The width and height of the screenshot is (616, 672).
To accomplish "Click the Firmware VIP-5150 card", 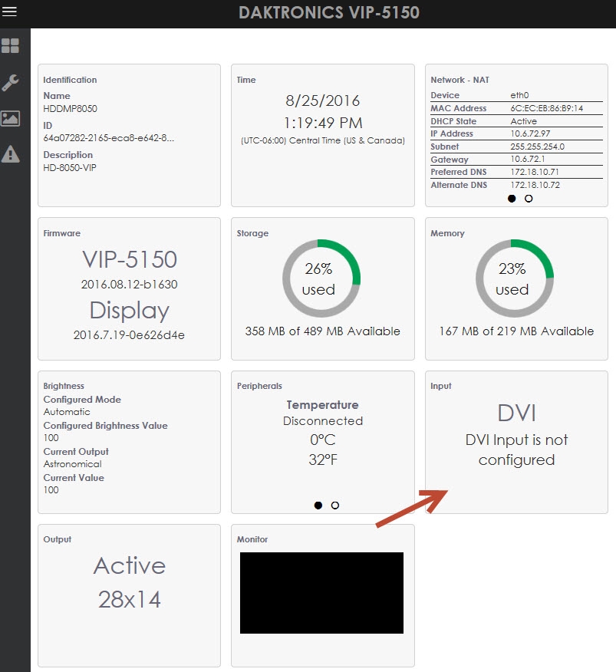I will (128, 288).
